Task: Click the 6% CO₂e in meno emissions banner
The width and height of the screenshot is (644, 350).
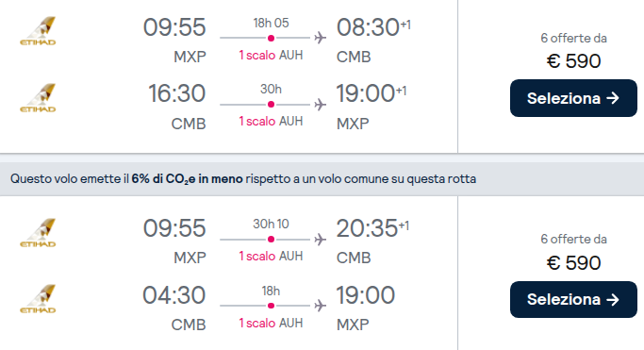Action: pos(322,179)
